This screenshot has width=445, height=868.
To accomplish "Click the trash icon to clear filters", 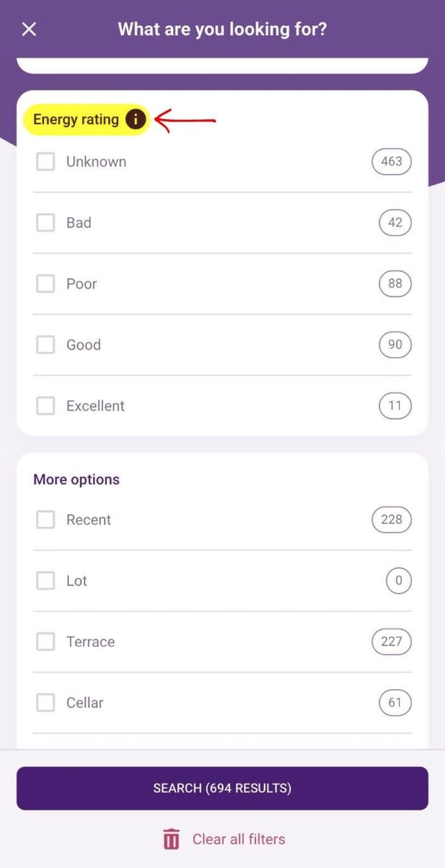I will (x=171, y=839).
